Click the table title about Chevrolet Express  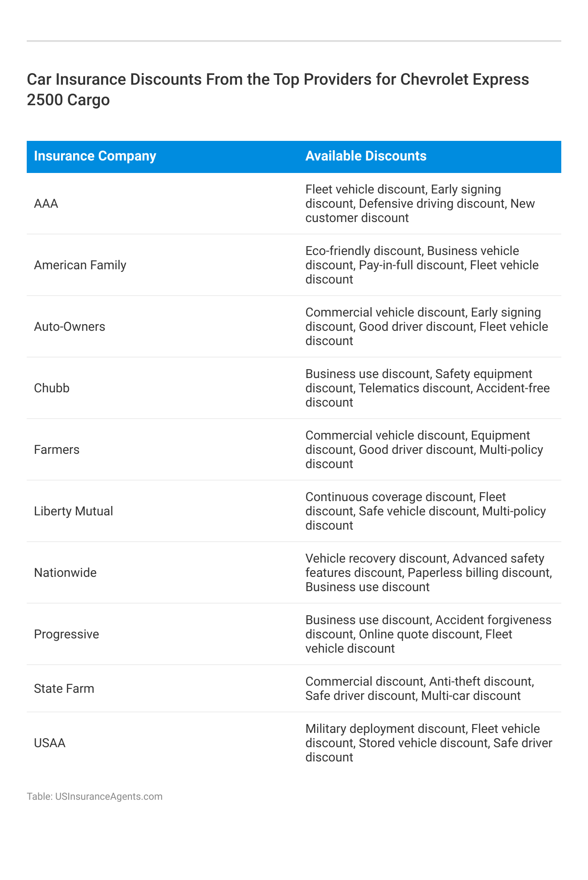point(278,90)
